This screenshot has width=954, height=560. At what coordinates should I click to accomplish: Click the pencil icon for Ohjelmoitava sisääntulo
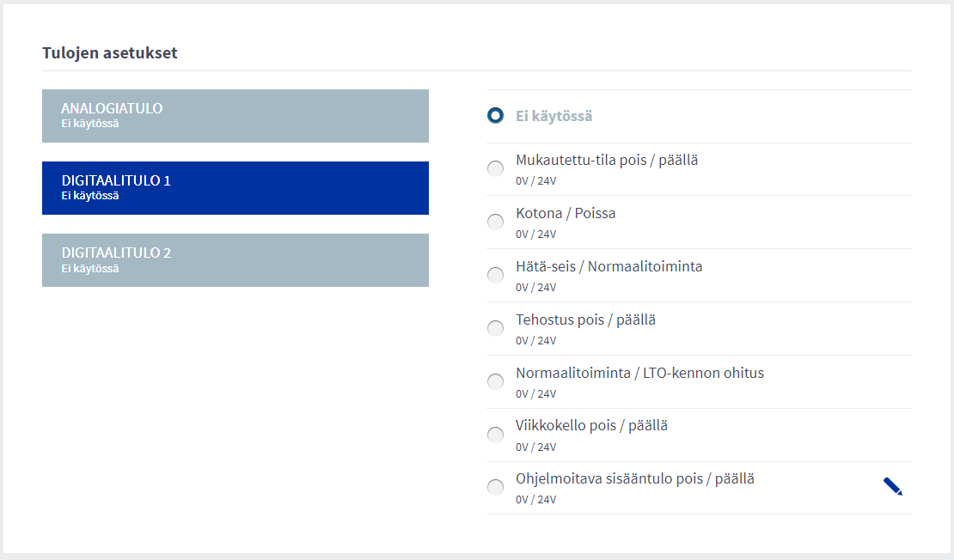click(893, 487)
